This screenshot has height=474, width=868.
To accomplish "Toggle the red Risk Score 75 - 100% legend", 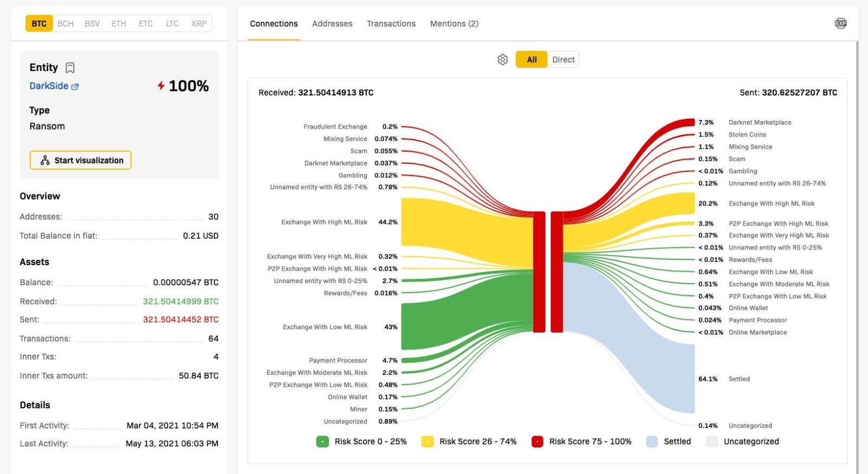I will [x=537, y=441].
